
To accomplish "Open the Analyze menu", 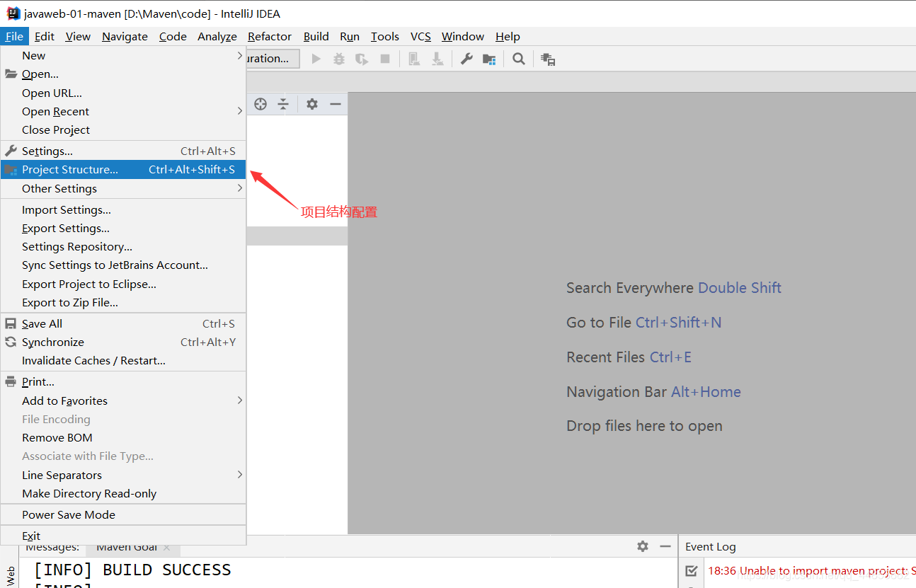I will coord(217,36).
